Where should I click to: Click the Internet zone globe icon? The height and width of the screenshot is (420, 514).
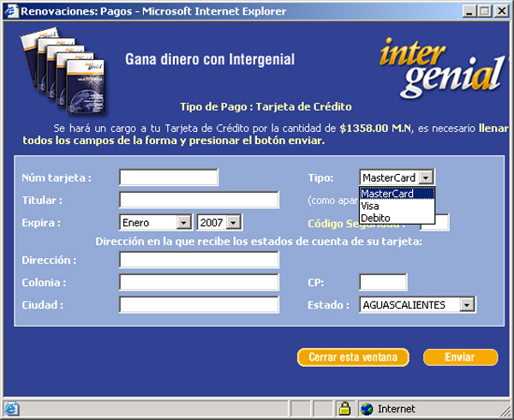point(367,409)
